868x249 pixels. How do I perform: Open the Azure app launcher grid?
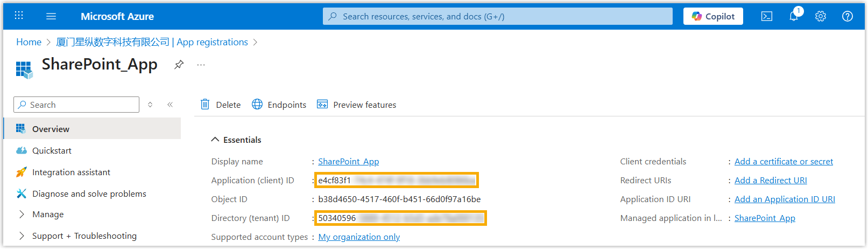(x=19, y=16)
